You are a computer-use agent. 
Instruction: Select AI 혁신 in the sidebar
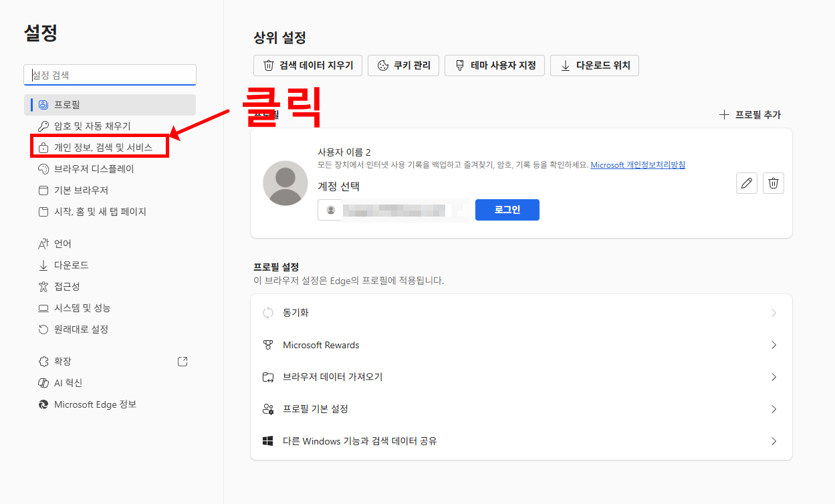tap(111, 383)
